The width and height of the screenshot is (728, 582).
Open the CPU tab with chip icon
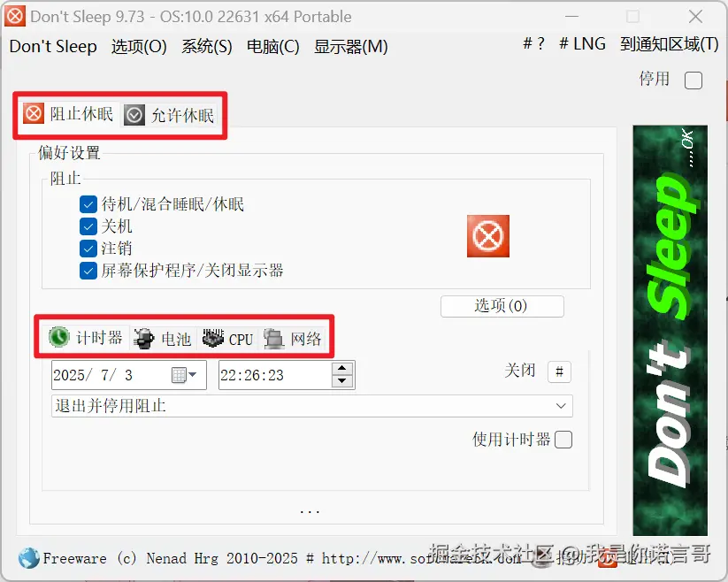tap(228, 339)
